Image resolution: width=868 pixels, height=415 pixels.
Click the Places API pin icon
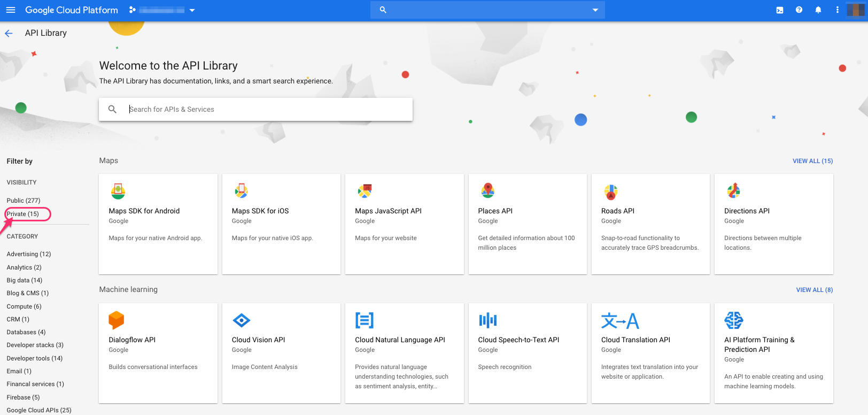pyautogui.click(x=487, y=190)
